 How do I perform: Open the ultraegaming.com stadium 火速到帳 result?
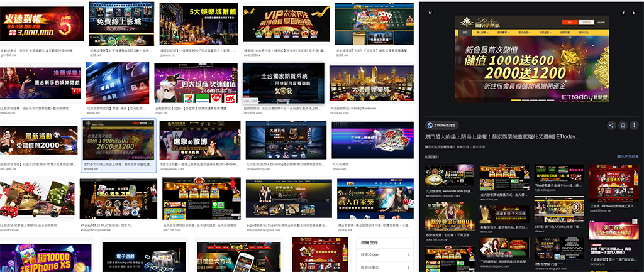coord(286,140)
